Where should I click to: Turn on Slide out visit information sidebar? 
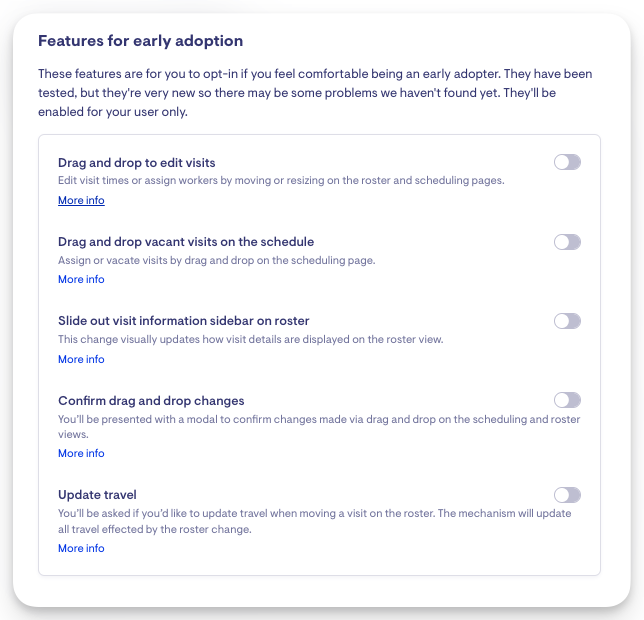(567, 321)
